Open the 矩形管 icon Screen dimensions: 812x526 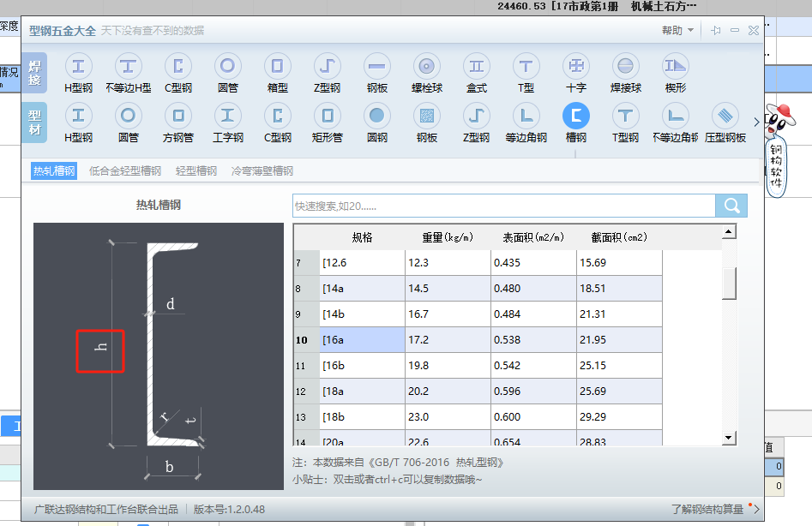tap(327, 116)
